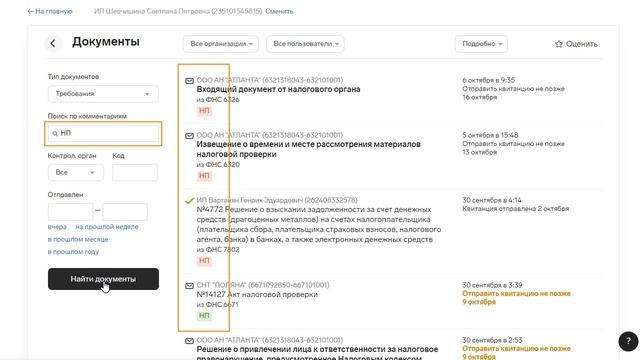Screen dimensions: 640x360
Task: Open Входящий документ от налогового органа
Action: 278,89
